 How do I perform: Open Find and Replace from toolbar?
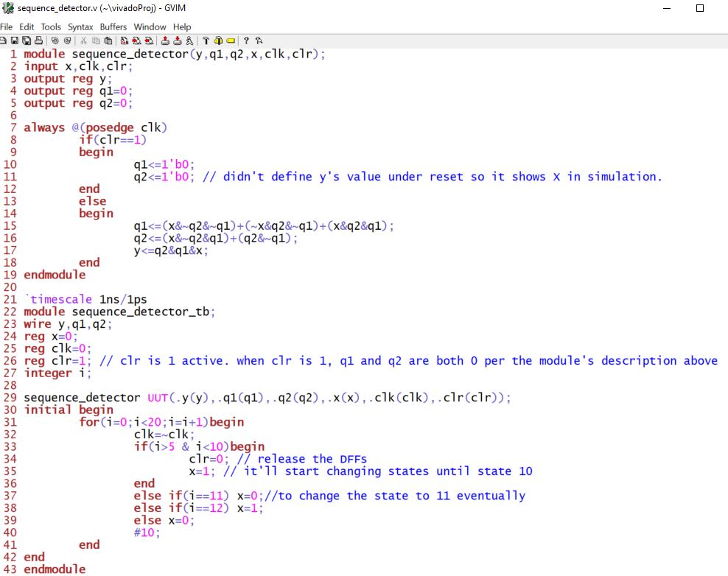click(x=124, y=41)
